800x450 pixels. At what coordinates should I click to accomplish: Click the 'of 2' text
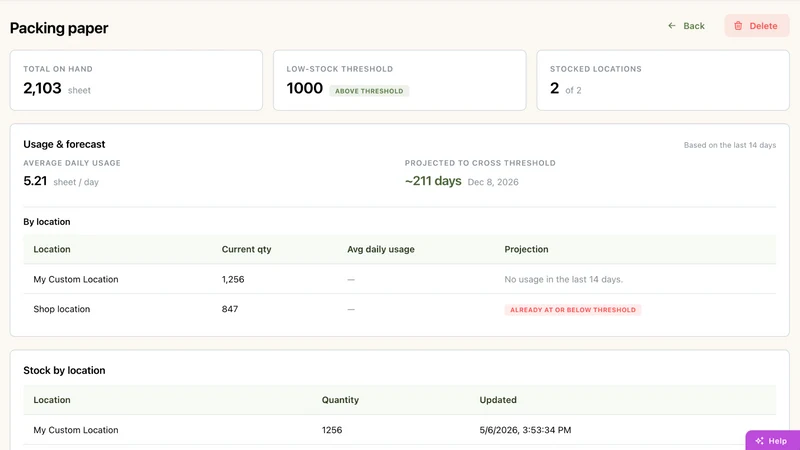point(573,90)
